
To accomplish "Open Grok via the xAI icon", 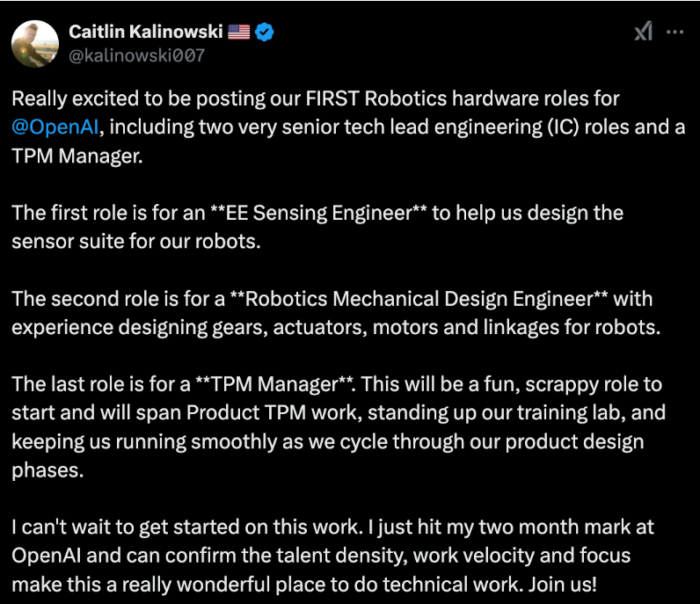I will [x=643, y=32].
